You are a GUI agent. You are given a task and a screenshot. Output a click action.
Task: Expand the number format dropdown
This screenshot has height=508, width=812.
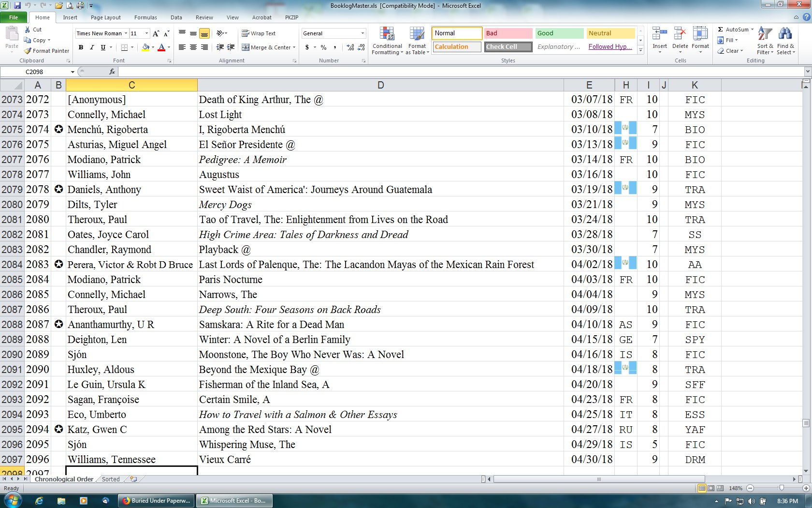click(362, 33)
